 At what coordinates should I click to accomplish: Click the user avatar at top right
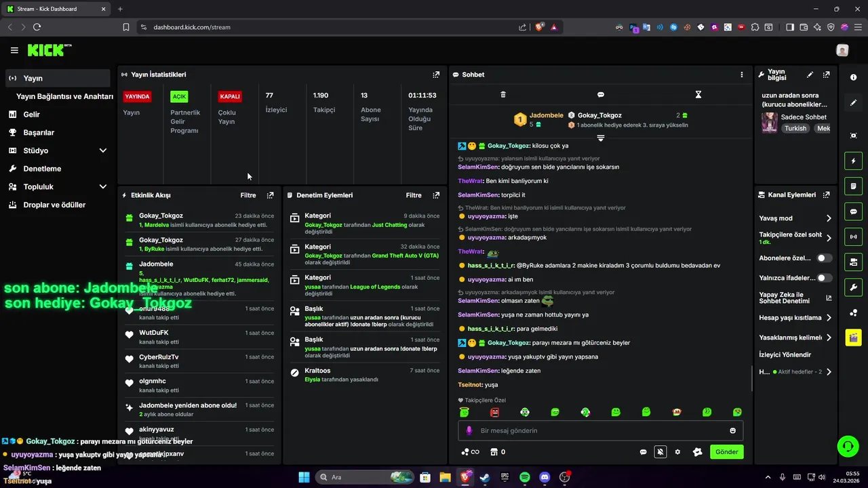(x=842, y=50)
